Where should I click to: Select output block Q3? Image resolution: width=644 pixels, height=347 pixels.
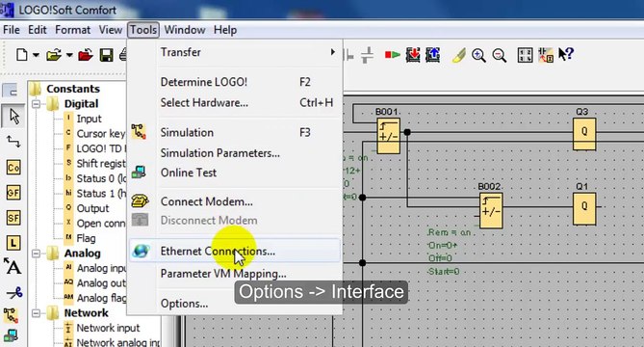click(584, 134)
